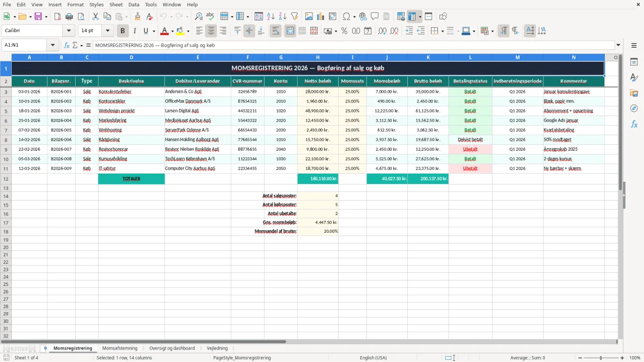This screenshot has height=362, width=644.
Task: Switch to the Vejledning sheet tab
Action: click(x=217, y=348)
